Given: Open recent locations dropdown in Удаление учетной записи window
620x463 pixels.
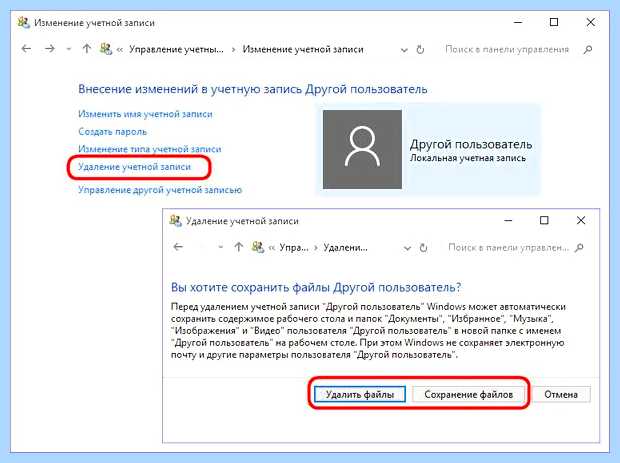Looking at the screenshot, I should pyautogui.click(x=221, y=248).
